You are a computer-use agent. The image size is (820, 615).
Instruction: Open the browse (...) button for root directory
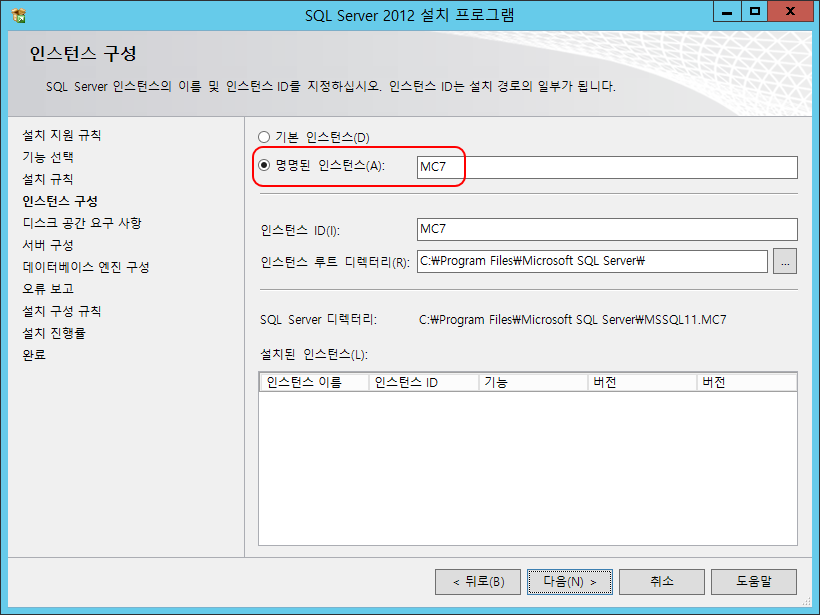pos(785,261)
